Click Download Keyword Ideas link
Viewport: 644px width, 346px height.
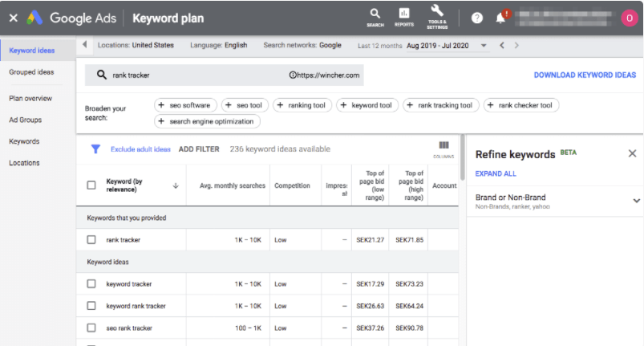(x=585, y=75)
